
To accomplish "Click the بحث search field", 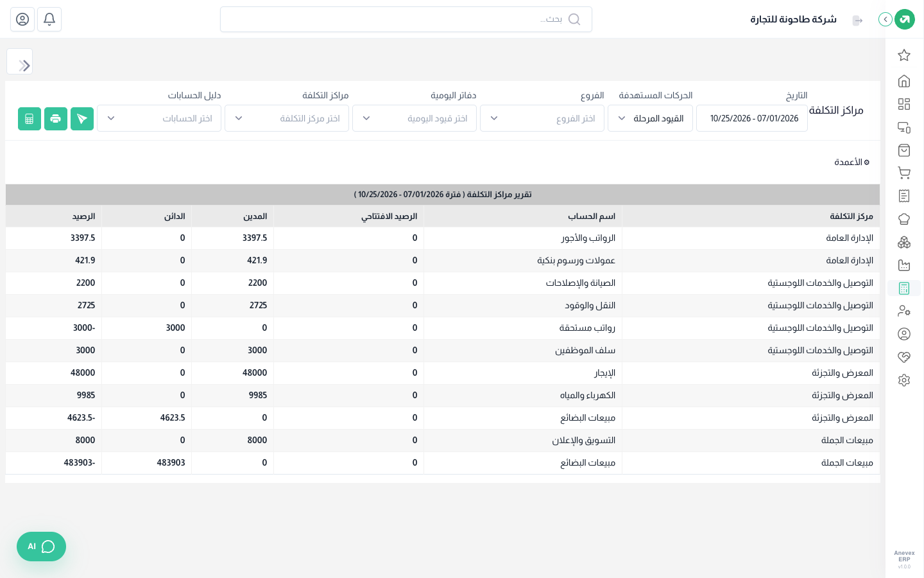I will pos(406,19).
